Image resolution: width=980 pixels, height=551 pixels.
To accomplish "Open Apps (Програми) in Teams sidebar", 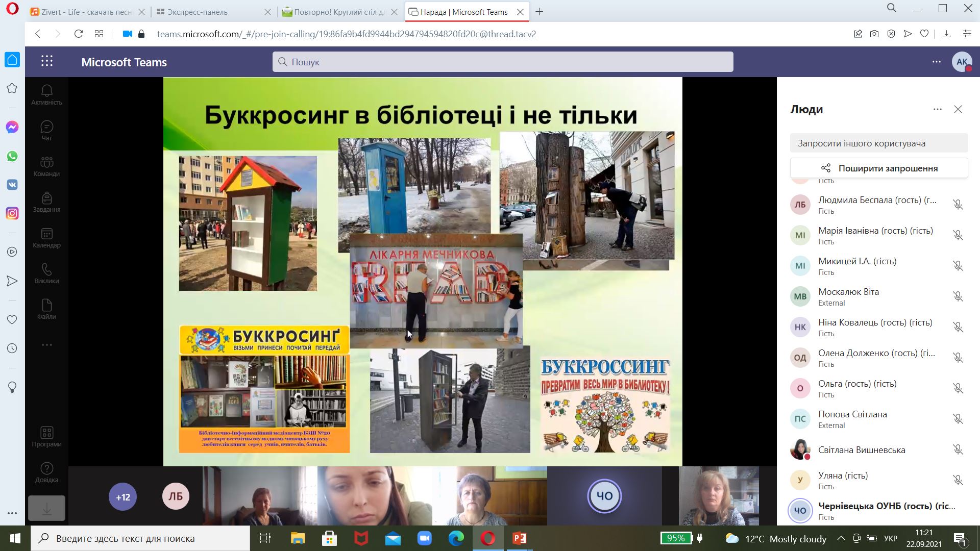I will pos(46,437).
